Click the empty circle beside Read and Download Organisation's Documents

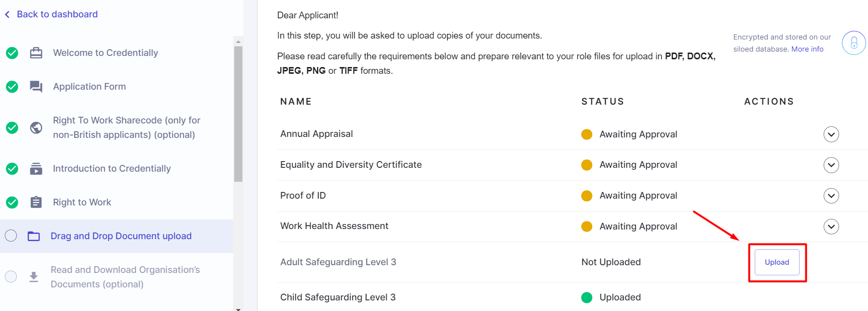(11, 277)
